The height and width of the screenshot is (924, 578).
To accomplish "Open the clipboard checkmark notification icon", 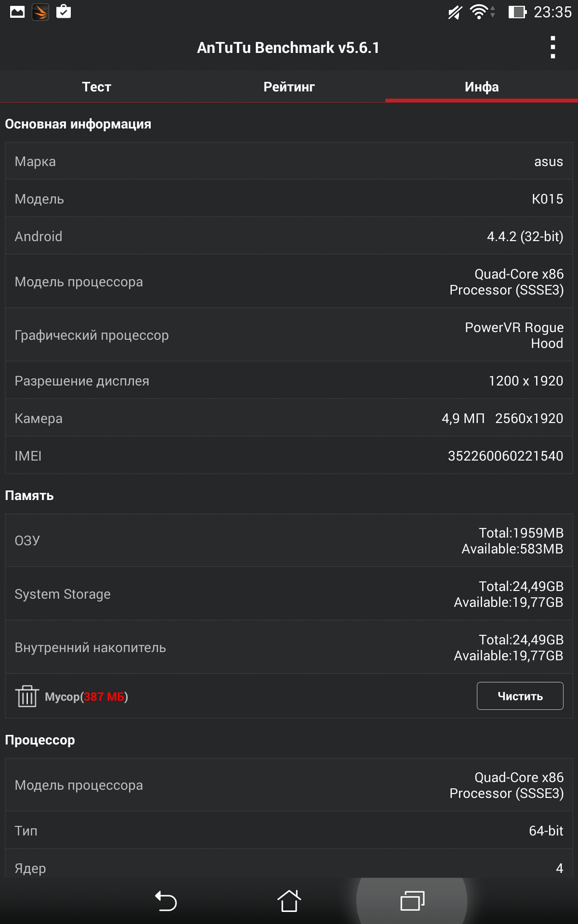I will (x=64, y=12).
